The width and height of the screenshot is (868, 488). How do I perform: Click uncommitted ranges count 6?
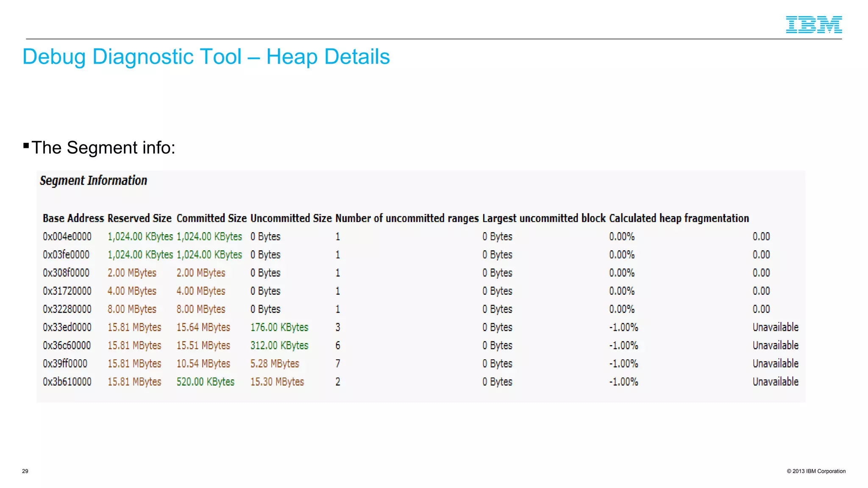tap(338, 346)
